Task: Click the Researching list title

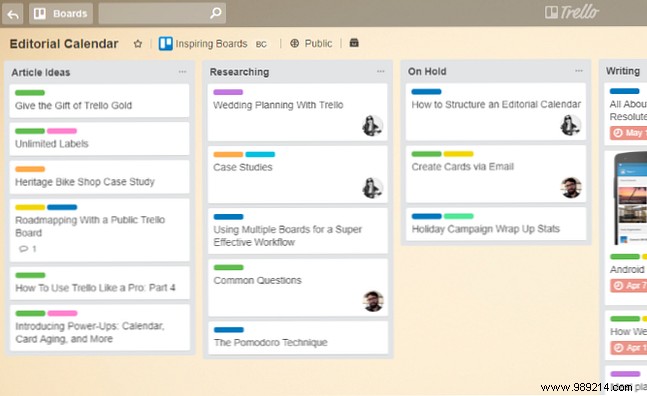Action: (x=239, y=72)
